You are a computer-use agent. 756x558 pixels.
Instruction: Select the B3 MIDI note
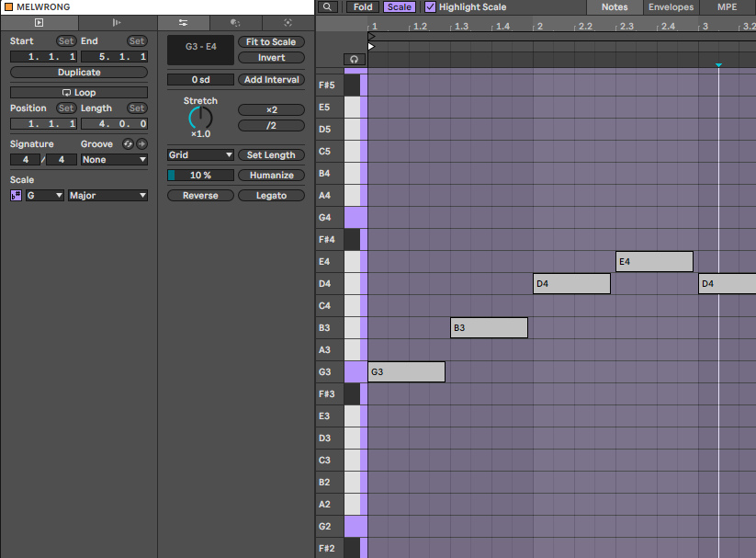coord(489,328)
